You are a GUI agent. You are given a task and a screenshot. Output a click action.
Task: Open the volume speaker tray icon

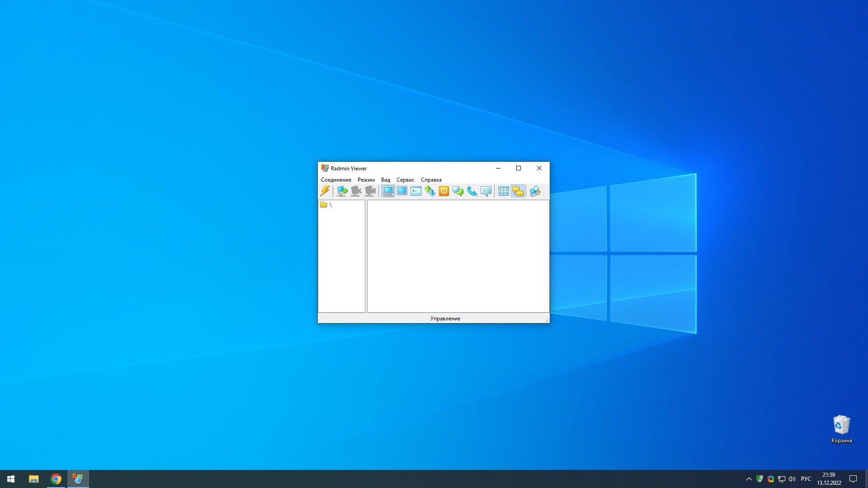pyautogui.click(x=792, y=479)
